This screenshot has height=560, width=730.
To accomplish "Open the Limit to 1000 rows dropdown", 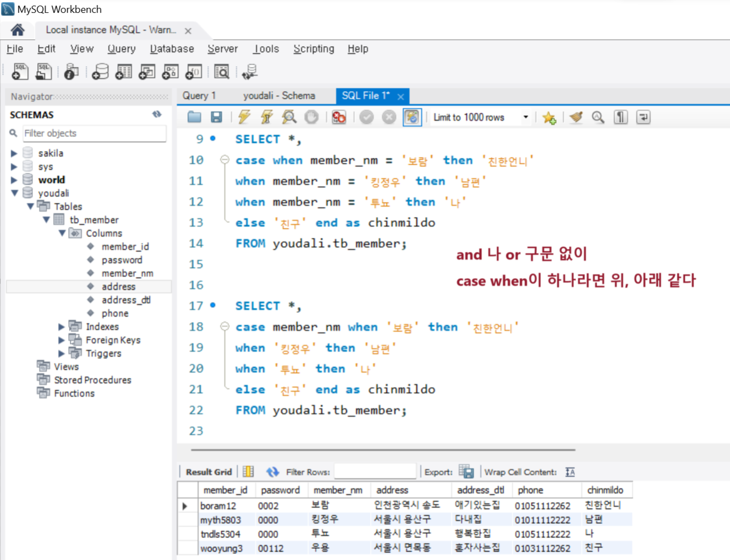I will [525, 117].
